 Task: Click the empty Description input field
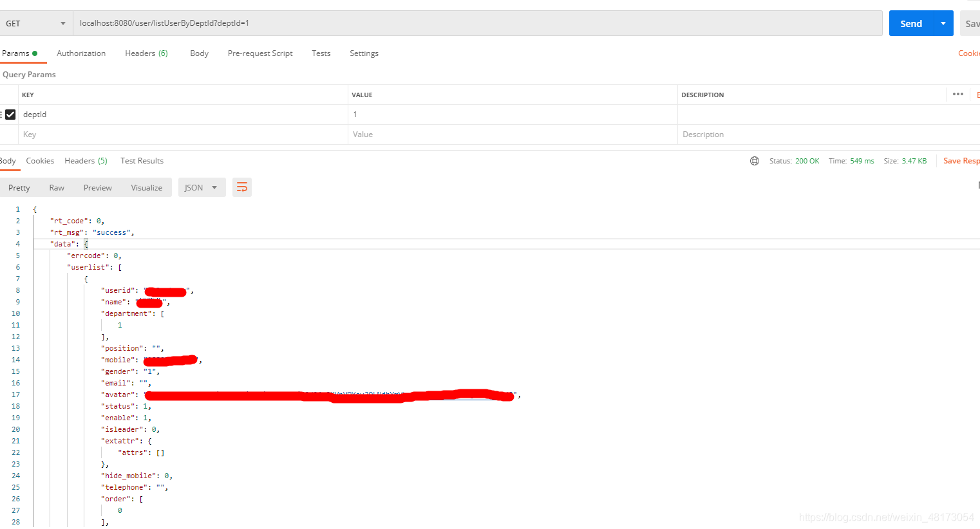(x=829, y=135)
